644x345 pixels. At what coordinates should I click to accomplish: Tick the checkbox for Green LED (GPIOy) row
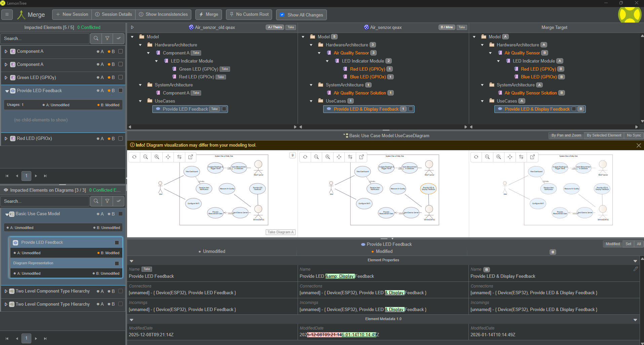(120, 77)
